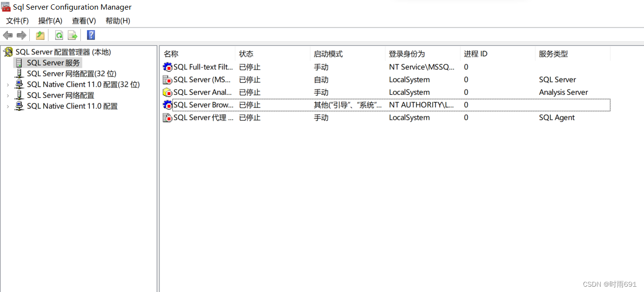Click the Help question mark toolbar icon
The image size is (644, 292).
coord(91,35)
